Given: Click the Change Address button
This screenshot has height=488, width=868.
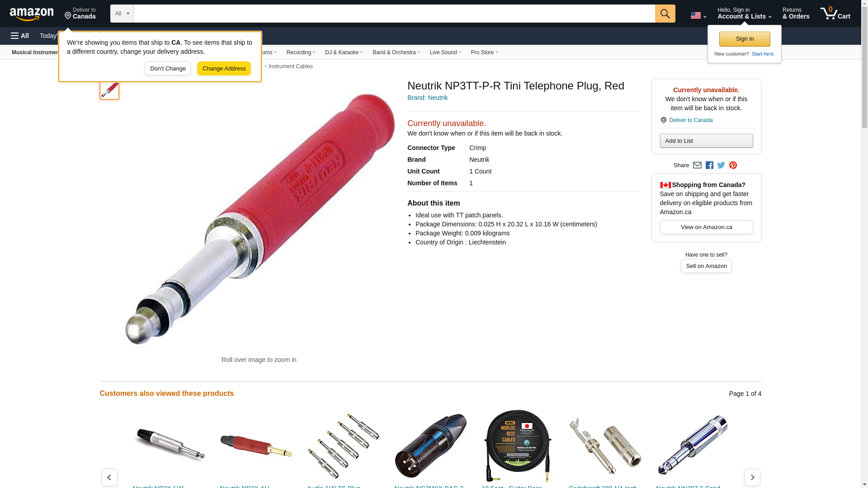Looking at the screenshot, I should pos(224,69).
